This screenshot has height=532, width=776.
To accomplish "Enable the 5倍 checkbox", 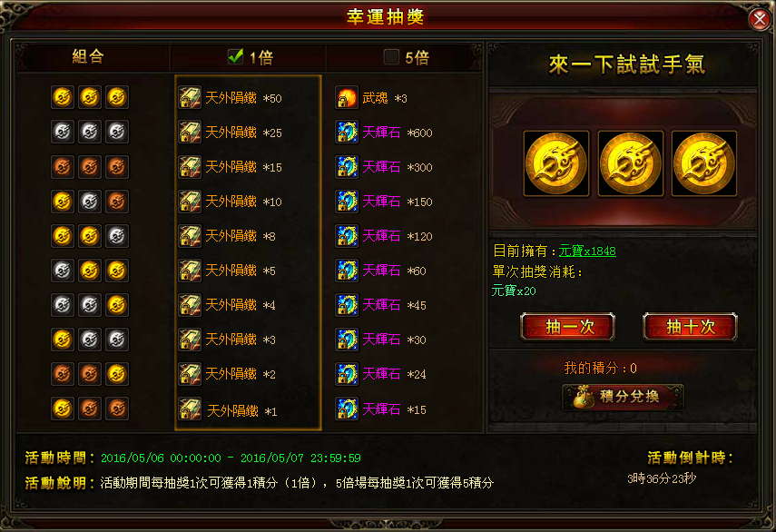I will coord(391,57).
